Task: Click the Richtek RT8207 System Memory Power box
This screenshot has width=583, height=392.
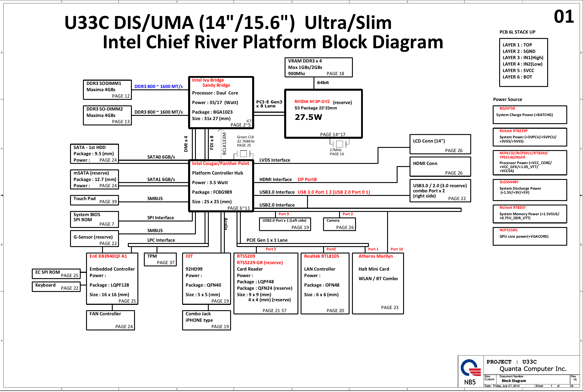Action: point(530,214)
